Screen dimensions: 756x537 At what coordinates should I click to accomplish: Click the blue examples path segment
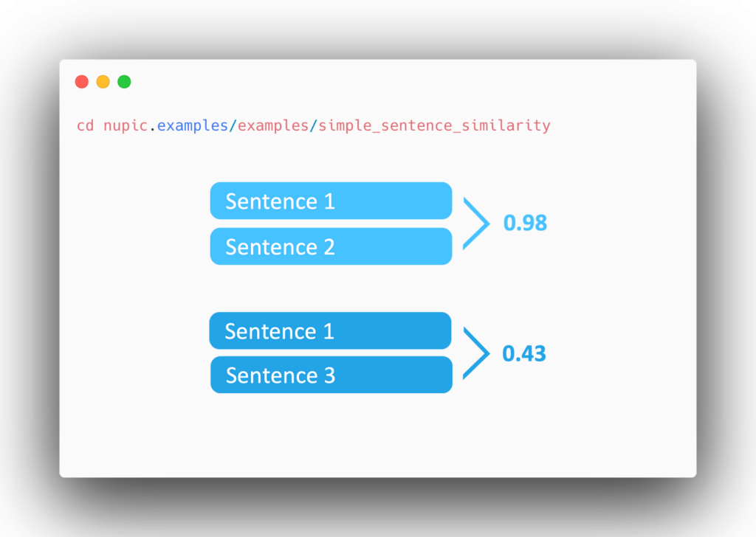pyautogui.click(x=193, y=126)
